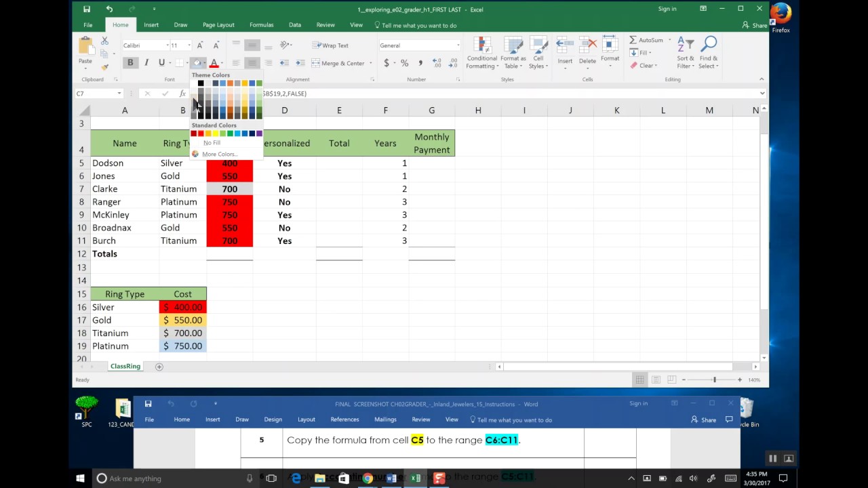Click the New Sheet plus icon

pyautogui.click(x=159, y=367)
